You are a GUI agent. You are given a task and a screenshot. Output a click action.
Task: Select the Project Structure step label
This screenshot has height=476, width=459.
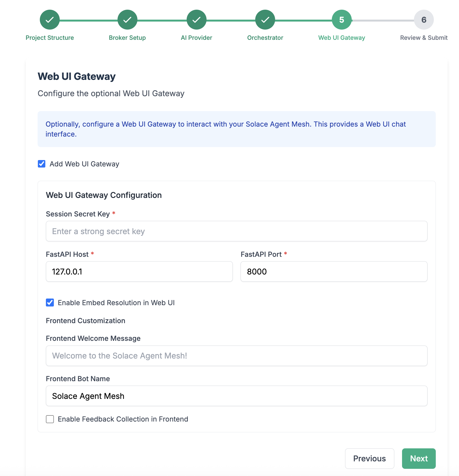[50, 38]
